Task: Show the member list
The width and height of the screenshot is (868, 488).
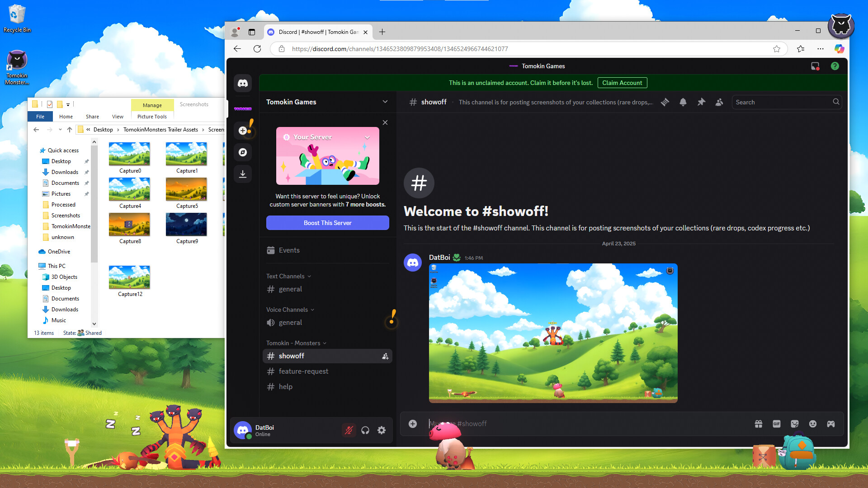Action: (719, 102)
